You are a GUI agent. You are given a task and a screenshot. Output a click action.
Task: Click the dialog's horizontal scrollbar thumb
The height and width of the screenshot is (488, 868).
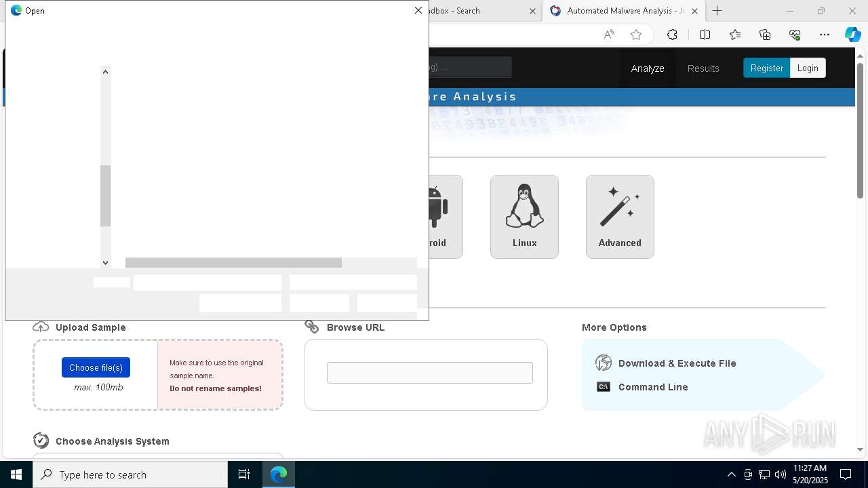[233, 262]
